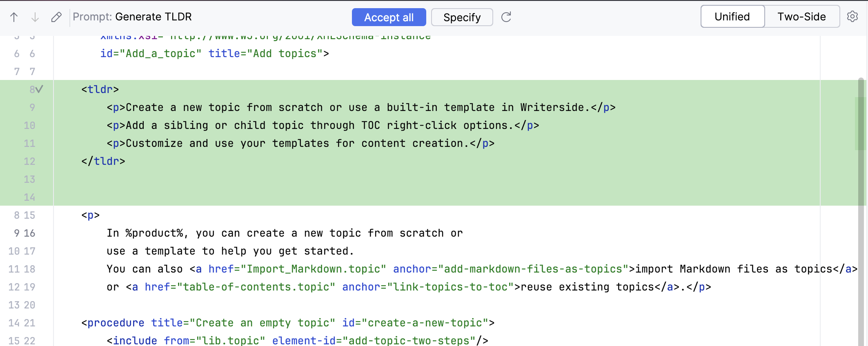Click the procedure title 'Create an empty topic'
868x346 pixels.
(x=262, y=323)
